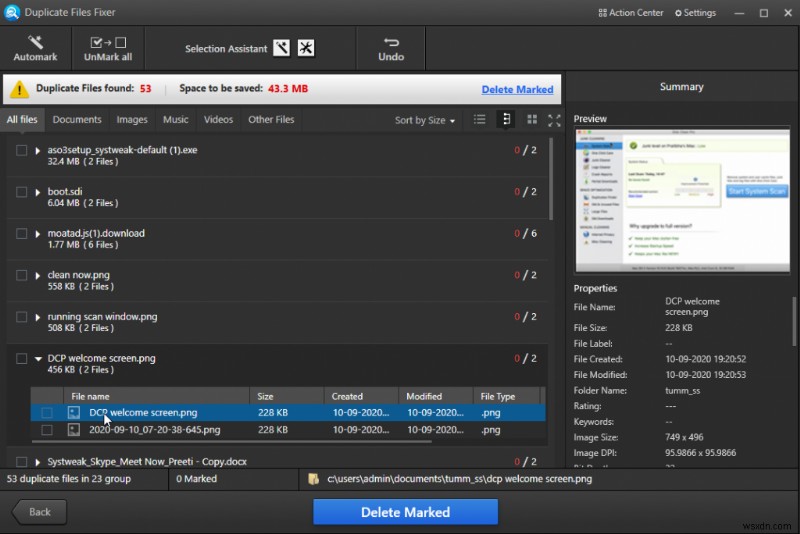800x534 pixels.
Task: Switch to the Documents tab
Action: pos(77,119)
